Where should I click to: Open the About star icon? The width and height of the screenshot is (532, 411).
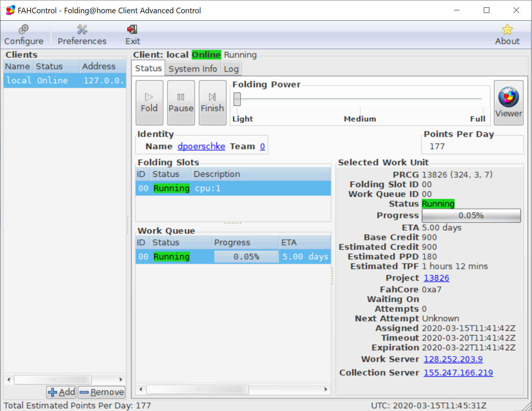[507, 29]
